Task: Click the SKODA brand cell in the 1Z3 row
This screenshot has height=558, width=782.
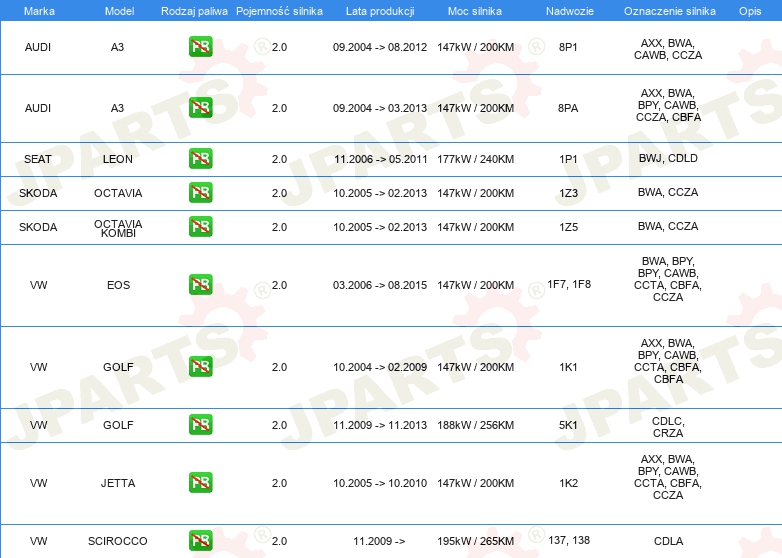Action: [38, 193]
